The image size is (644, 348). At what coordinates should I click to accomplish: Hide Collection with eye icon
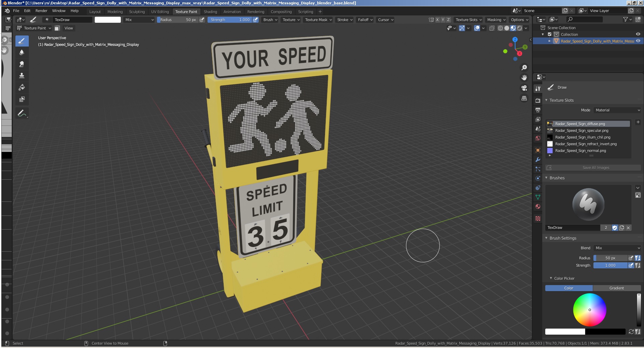coord(638,34)
